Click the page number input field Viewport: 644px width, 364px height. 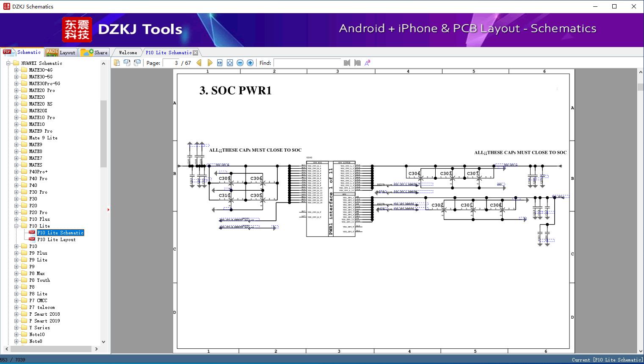coord(171,63)
